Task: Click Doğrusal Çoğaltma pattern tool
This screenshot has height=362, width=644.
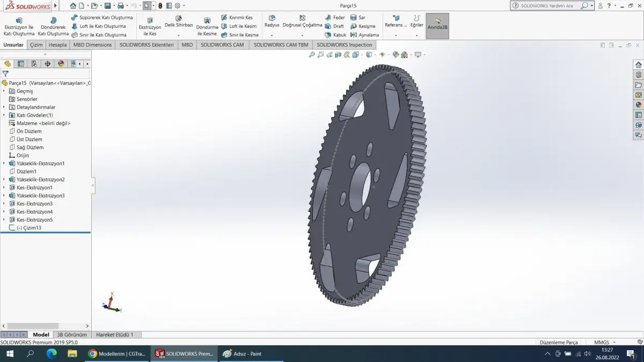Action: (303, 22)
